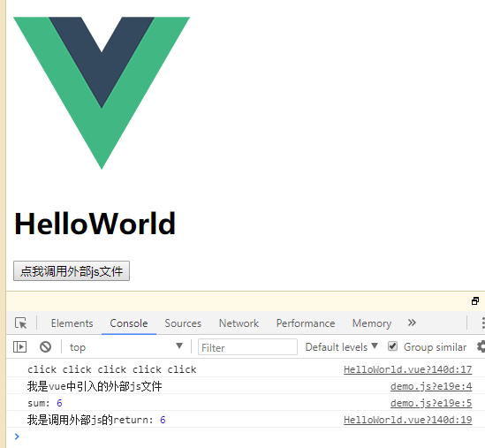Open the Performance tab
This screenshot has width=485, height=448.
[306, 323]
